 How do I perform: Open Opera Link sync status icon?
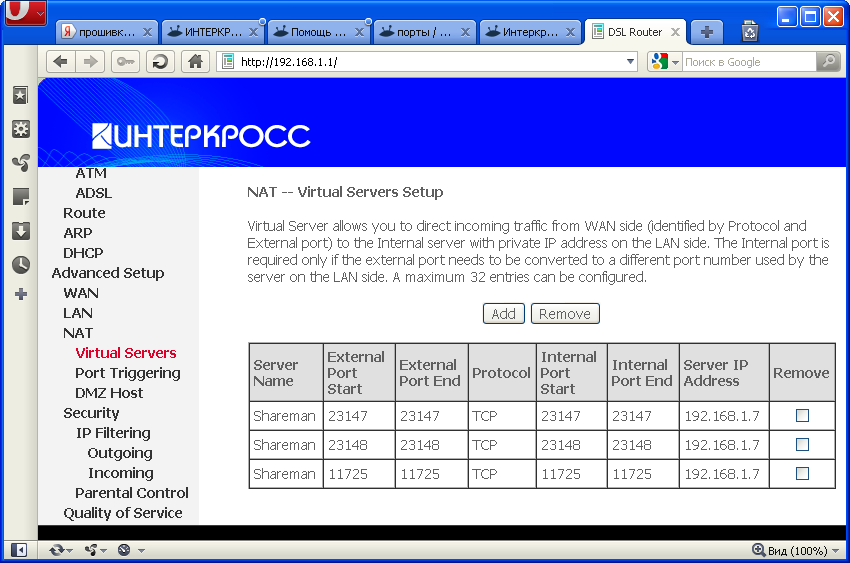(x=56, y=551)
